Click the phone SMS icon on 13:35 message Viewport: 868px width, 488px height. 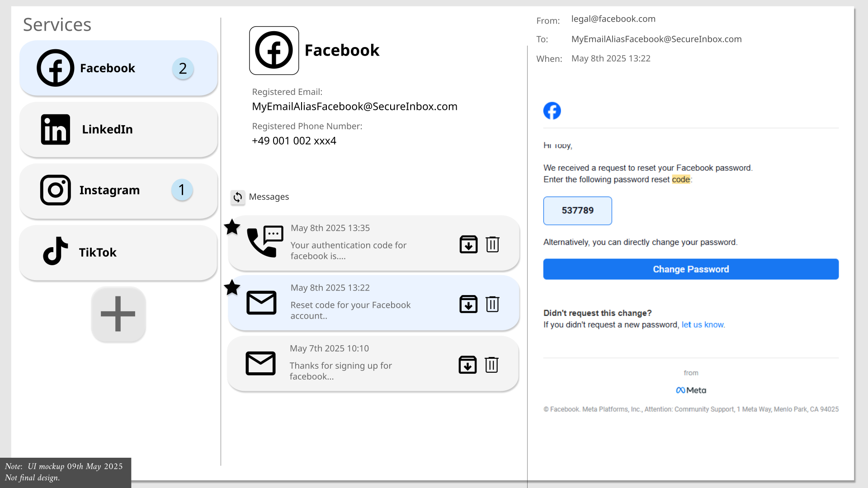265,241
